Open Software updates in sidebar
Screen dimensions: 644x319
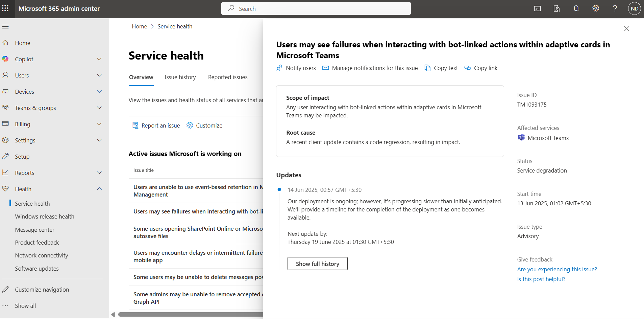click(37, 269)
